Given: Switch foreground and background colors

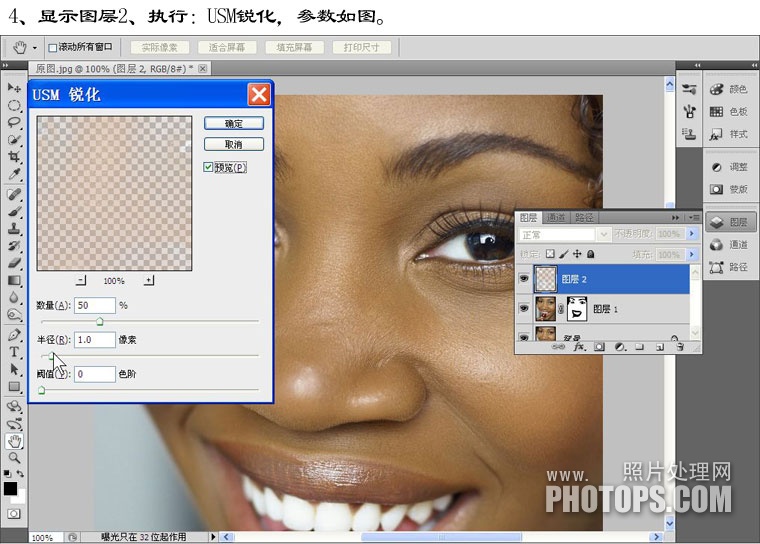Looking at the screenshot, I should [x=20, y=473].
